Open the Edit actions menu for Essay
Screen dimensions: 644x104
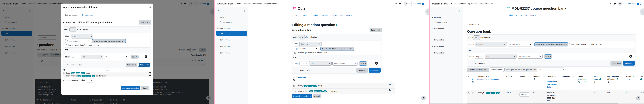508,93
